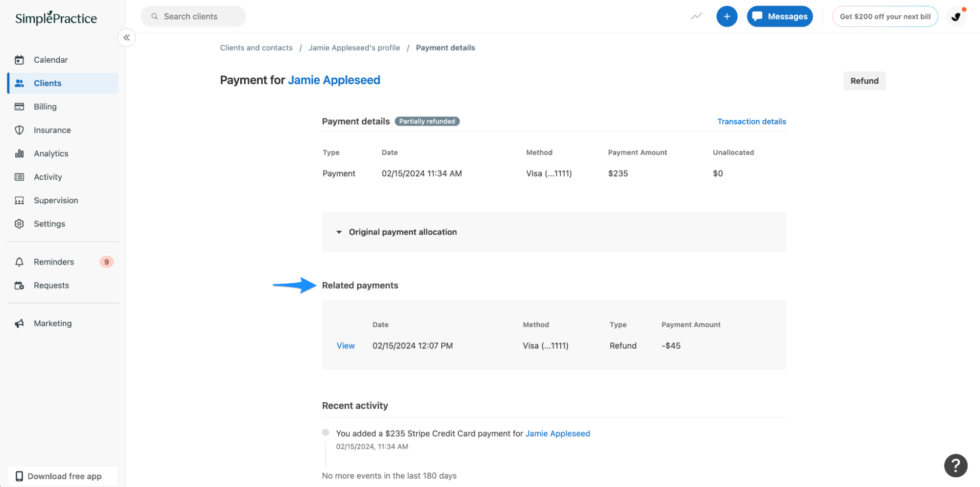Click the Reminders 9 count badge
Image resolution: width=980 pixels, height=487 pixels.
click(106, 262)
